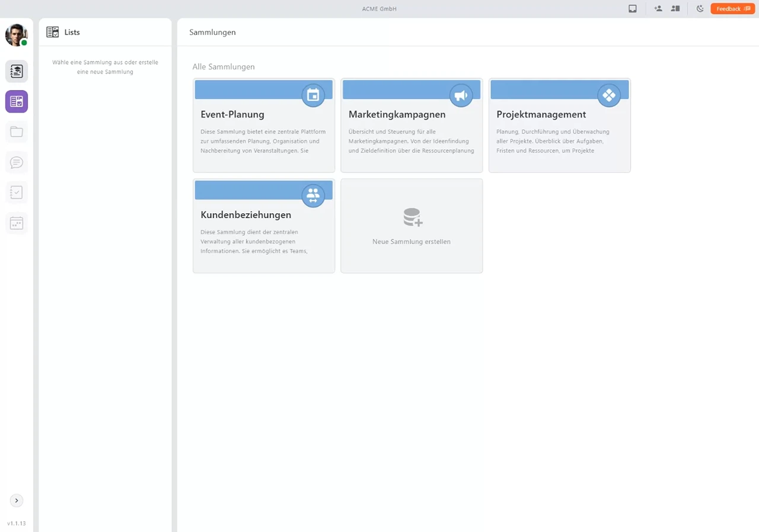Screen dimensions: 759x532
Task: Click the Projektmanagement diamond icon
Action: 608,95
